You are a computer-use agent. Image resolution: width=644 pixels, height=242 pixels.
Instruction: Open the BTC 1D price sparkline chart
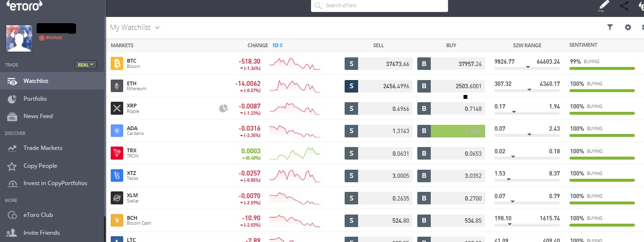click(x=295, y=64)
